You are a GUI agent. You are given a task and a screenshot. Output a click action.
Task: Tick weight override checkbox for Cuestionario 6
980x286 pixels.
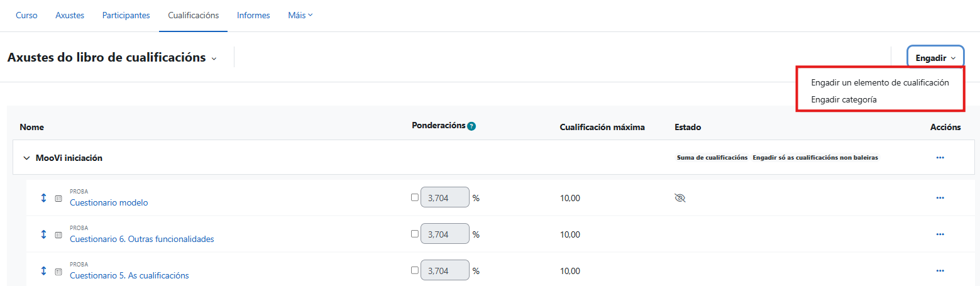pyautogui.click(x=414, y=234)
